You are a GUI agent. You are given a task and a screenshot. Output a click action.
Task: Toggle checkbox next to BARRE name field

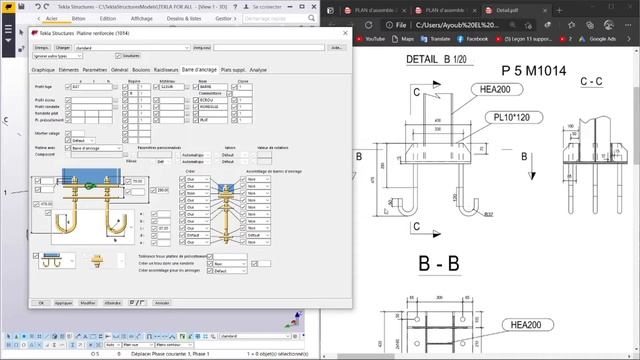(x=195, y=87)
